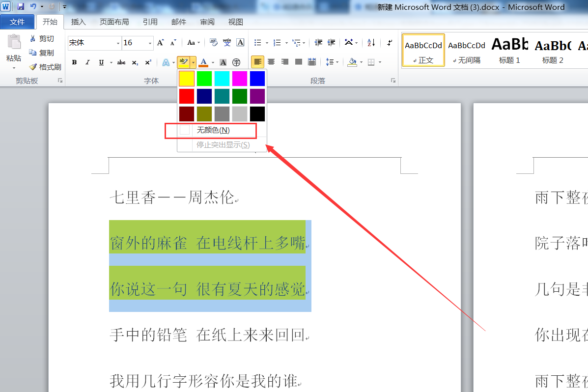Toggle Bold formatting

[x=74, y=62]
